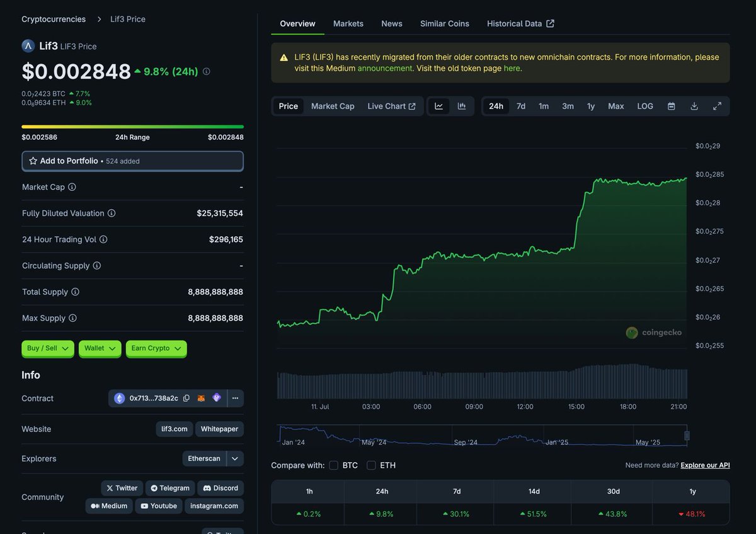This screenshot has width=756, height=534.
Task: Visit old token page here link
Action: point(512,68)
